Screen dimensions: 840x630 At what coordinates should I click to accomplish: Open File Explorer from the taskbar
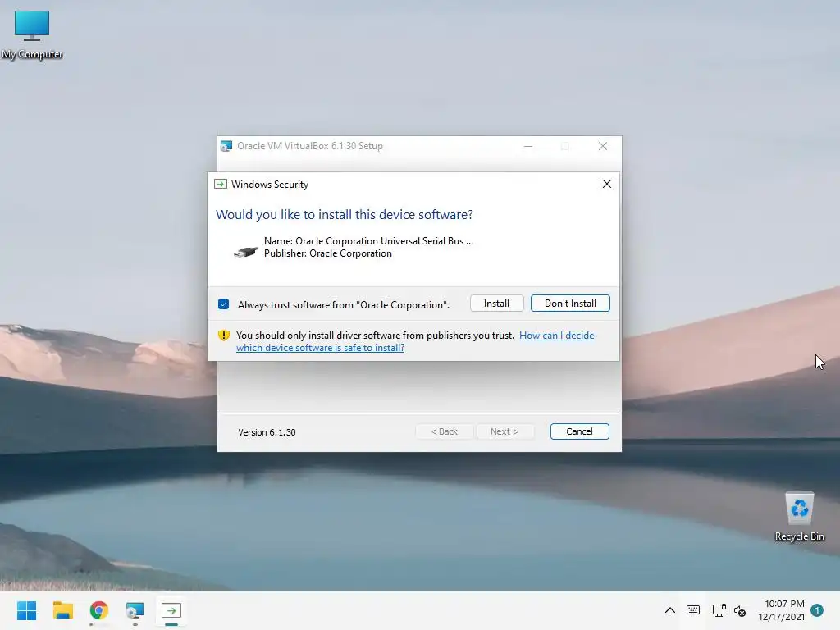[x=62, y=610]
